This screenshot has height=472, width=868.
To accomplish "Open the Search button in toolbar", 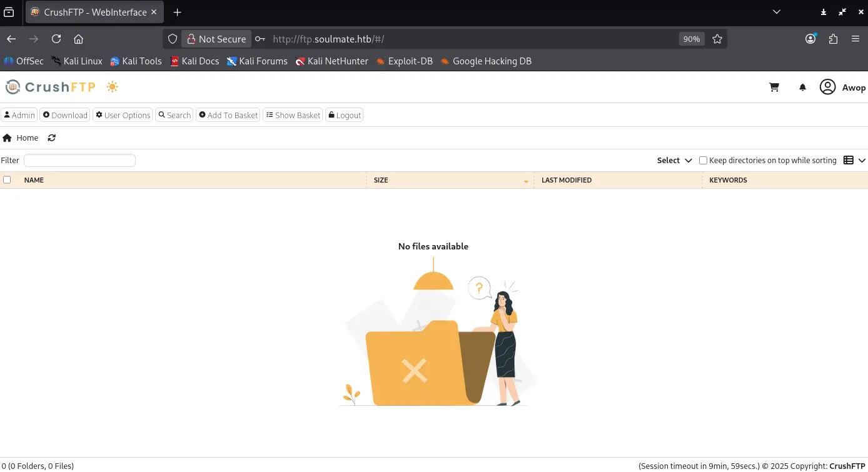I will 174,115.
